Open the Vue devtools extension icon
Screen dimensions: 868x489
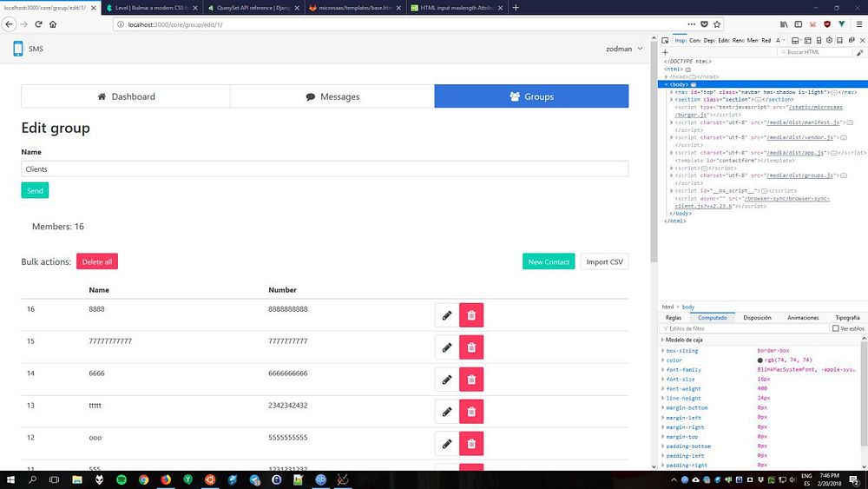841,24
